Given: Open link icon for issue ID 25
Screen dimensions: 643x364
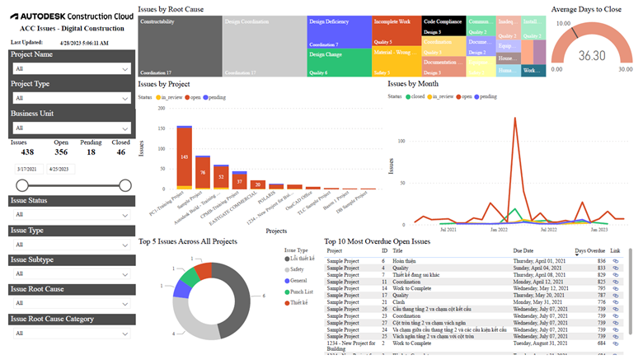Looking at the screenshot, I should pos(616,336).
